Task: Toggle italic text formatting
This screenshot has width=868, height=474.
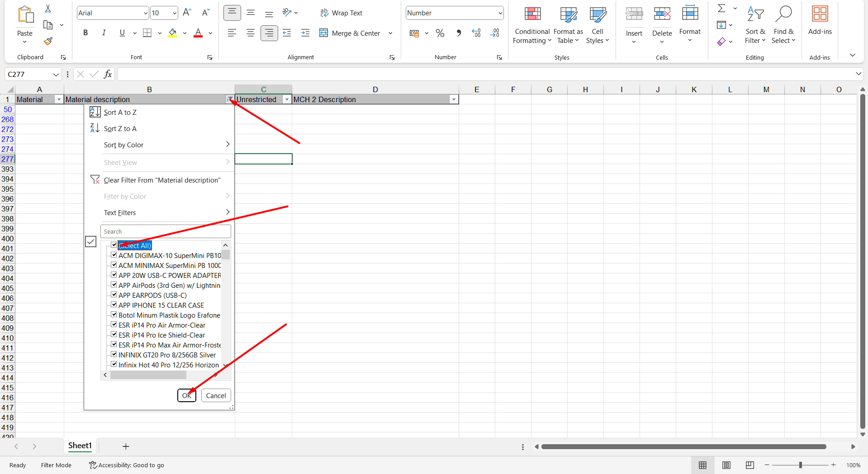Action: pyautogui.click(x=104, y=33)
